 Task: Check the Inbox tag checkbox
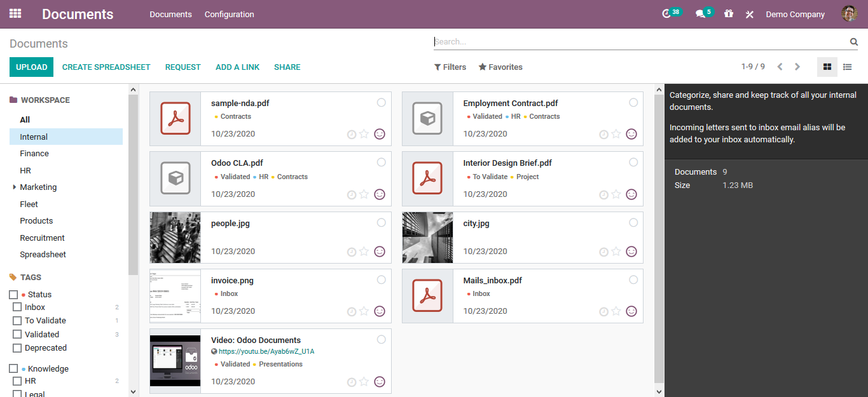click(x=17, y=307)
